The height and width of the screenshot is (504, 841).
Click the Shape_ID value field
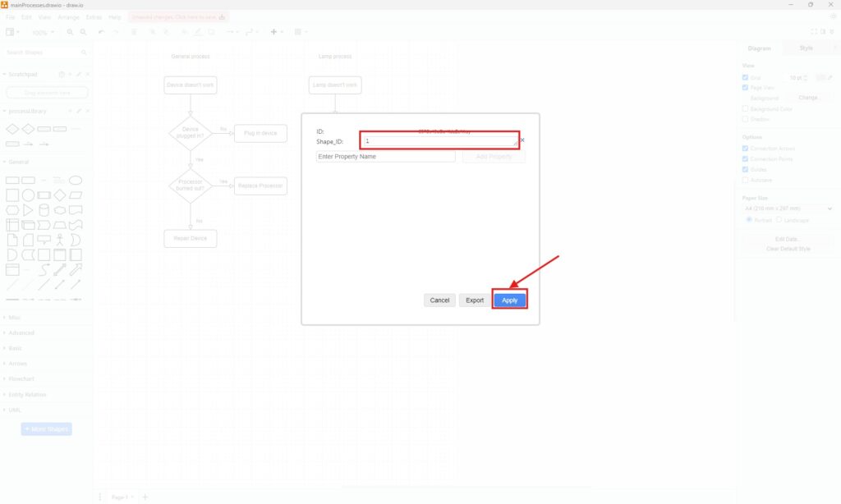[x=439, y=141]
